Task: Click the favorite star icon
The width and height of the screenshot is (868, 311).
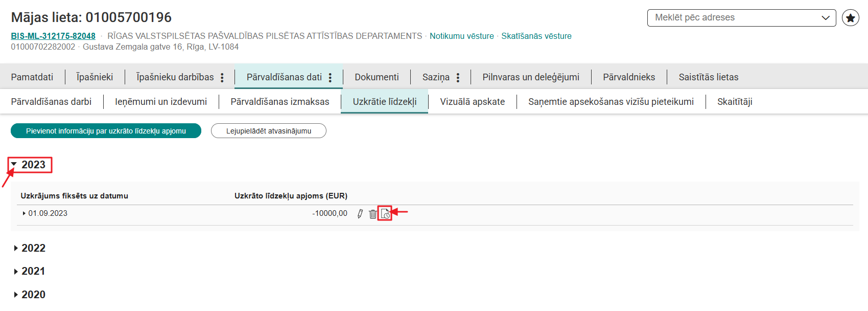Action: (851, 18)
